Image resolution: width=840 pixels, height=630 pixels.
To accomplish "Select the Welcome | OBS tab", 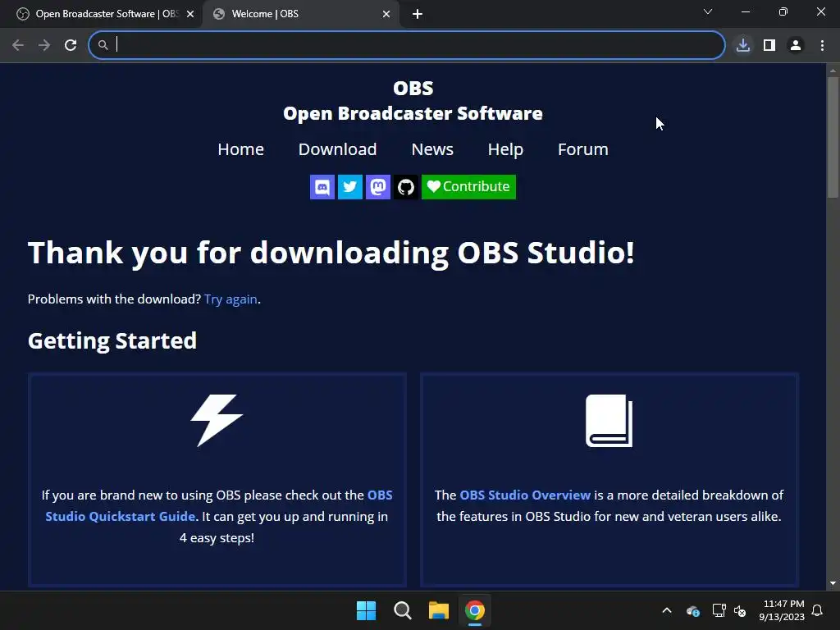I will (x=300, y=14).
